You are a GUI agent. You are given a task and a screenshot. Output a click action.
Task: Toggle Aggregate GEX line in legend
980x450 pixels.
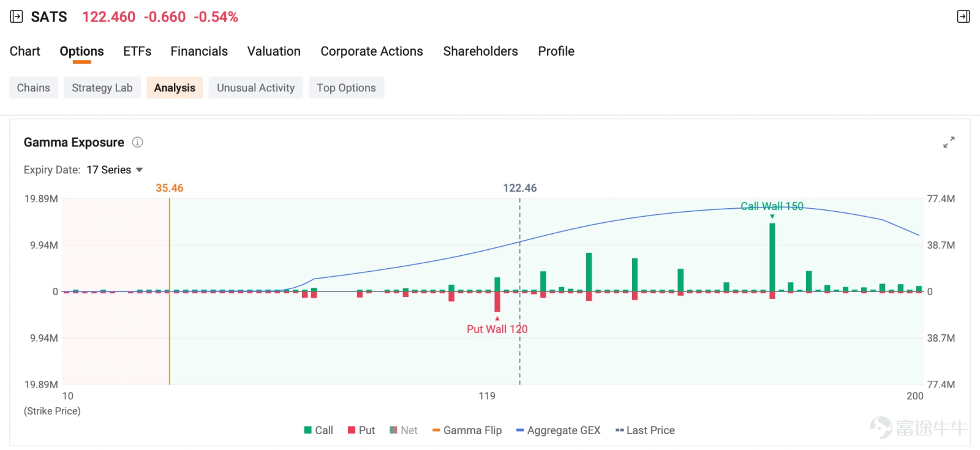[558, 430]
